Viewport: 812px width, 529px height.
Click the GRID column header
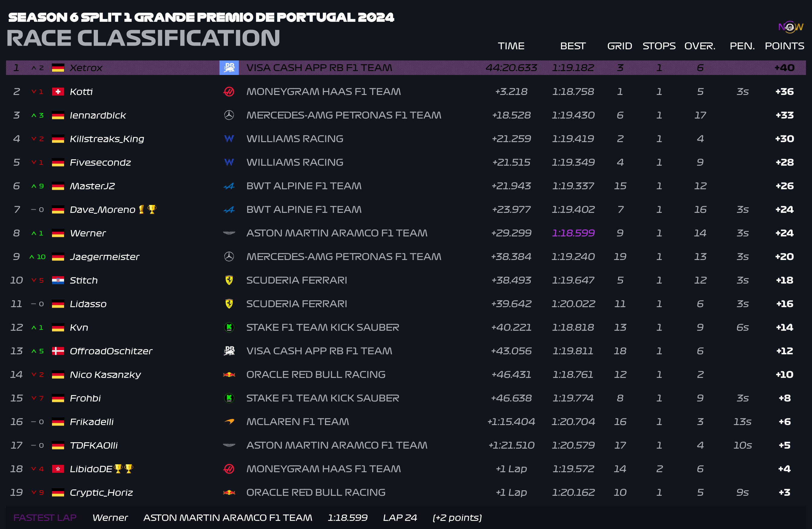coord(619,46)
